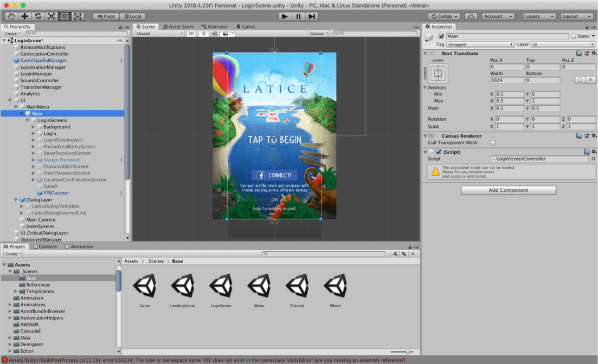598x364 pixels.
Task: Open Rect Transform gear settings menu
Action: (x=594, y=54)
